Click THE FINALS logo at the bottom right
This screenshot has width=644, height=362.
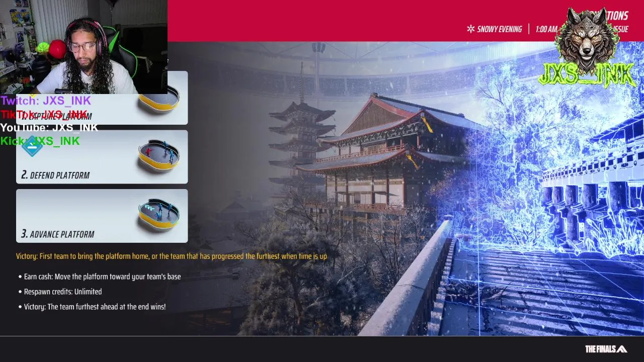(606, 349)
